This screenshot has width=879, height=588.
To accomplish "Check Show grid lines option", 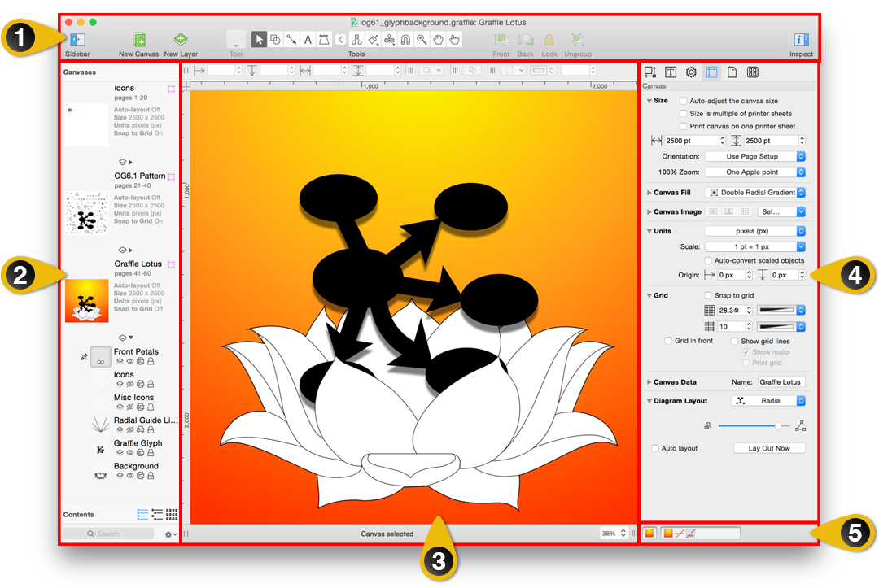I will pos(734,341).
